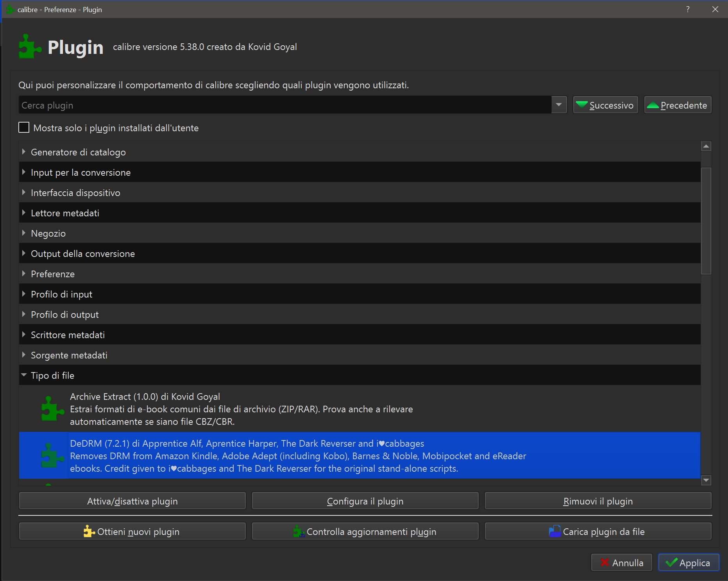Viewport: 728px width, 581px height.
Task: Check for updates via Controlla aggiornamenti plugin
Action: tap(365, 531)
